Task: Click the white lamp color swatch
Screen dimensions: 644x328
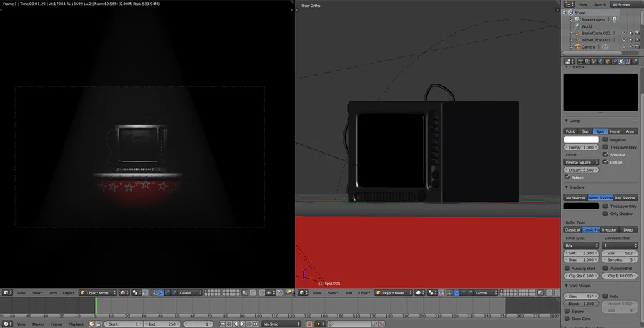Action: pos(581,140)
